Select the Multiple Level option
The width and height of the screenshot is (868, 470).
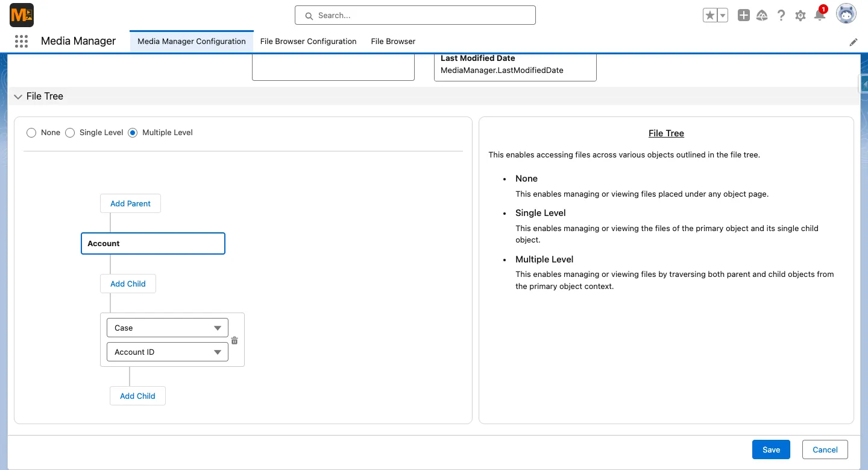[x=132, y=132]
